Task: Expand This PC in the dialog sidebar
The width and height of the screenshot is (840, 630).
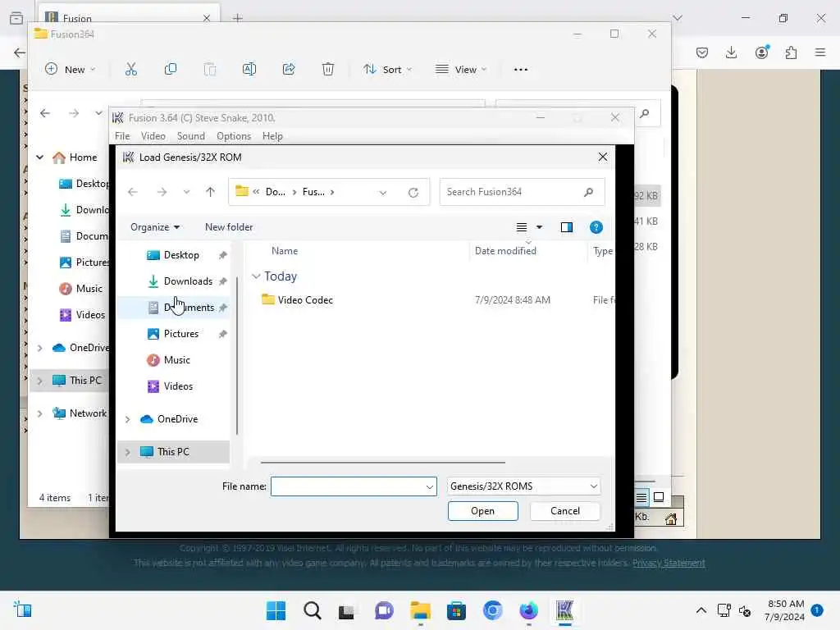Action: (127, 452)
